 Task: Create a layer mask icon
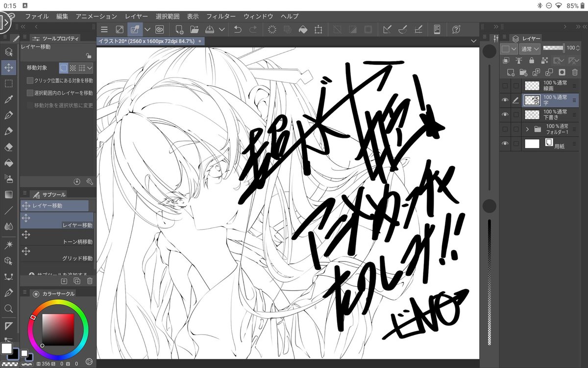562,72
